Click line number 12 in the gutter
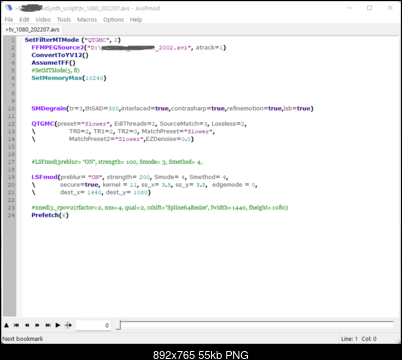The width and height of the screenshot is (402, 360). click(11, 124)
